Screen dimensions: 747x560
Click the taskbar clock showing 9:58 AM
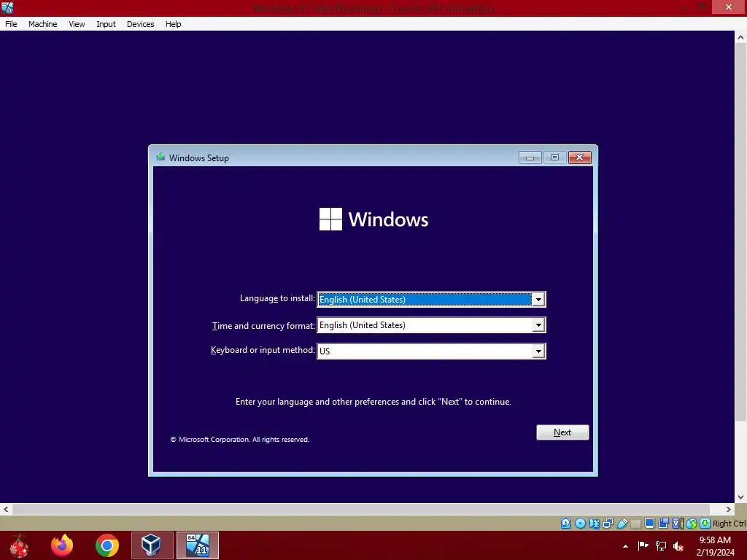pyautogui.click(x=715, y=546)
